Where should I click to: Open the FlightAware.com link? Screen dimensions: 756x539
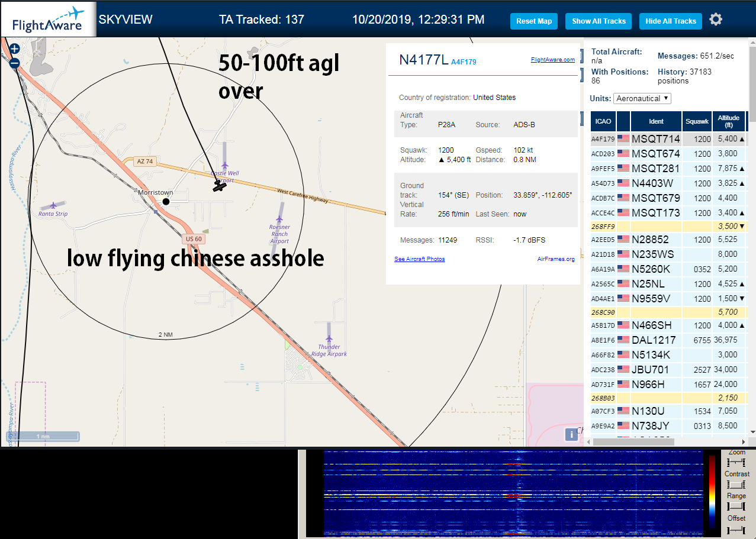coord(553,60)
